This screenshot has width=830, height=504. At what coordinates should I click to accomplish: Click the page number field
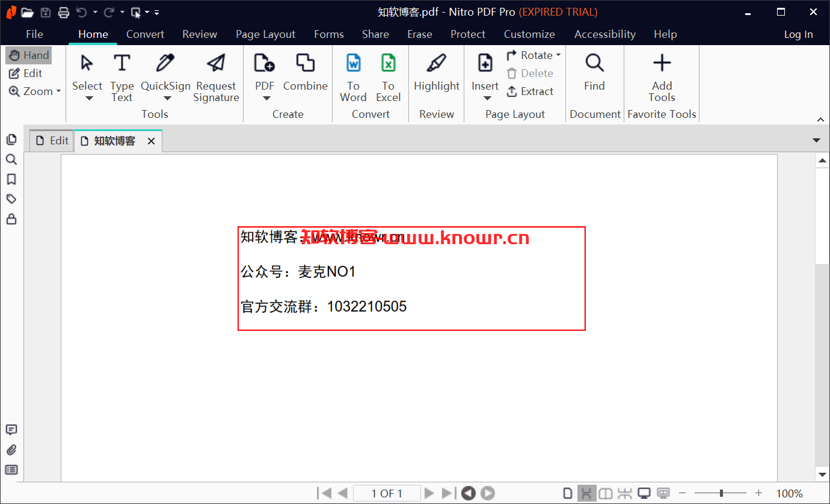pos(386,493)
